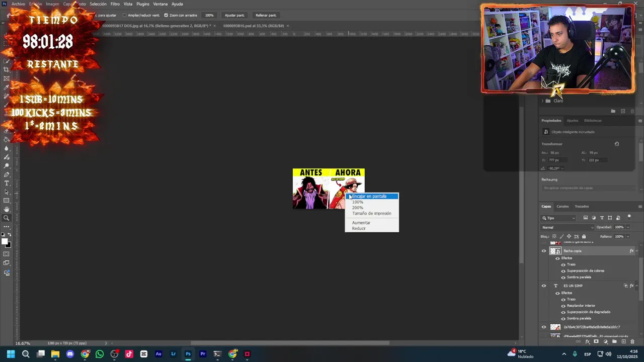This screenshot has width=644, height=362.
Task: Hide the flecha copia layer
Action: click(x=544, y=251)
